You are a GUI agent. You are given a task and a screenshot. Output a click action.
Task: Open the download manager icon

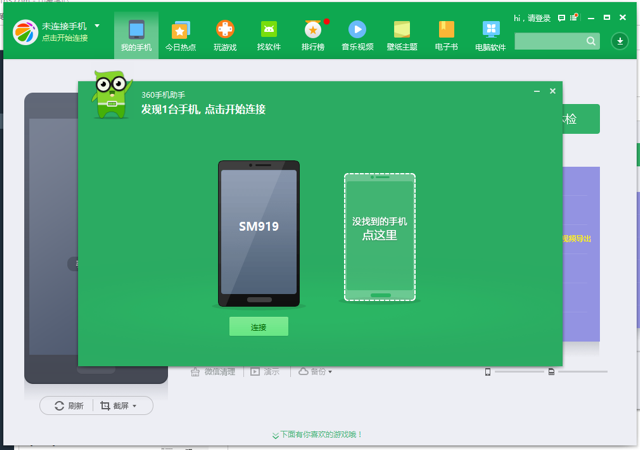pyautogui.click(x=620, y=41)
